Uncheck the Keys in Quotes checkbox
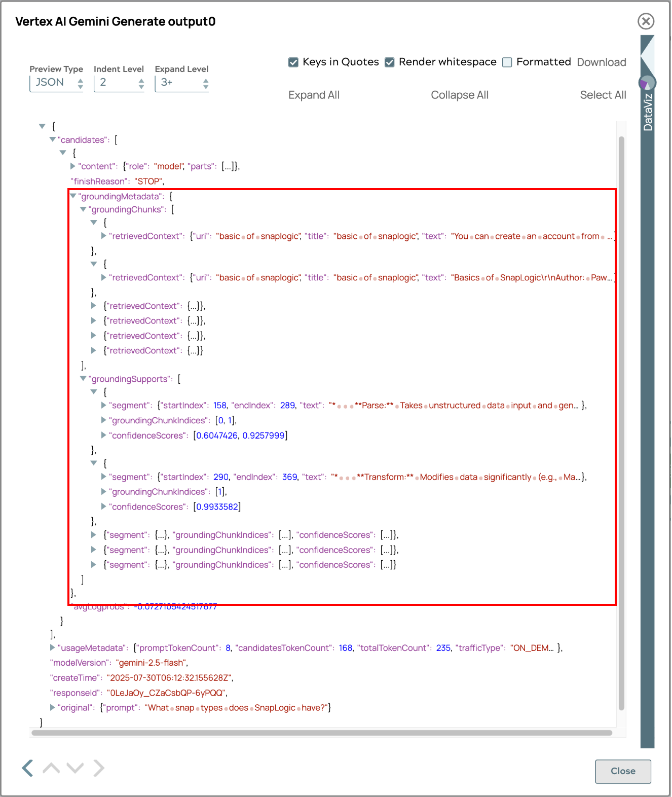Viewport: 672px width, 797px height. click(293, 62)
